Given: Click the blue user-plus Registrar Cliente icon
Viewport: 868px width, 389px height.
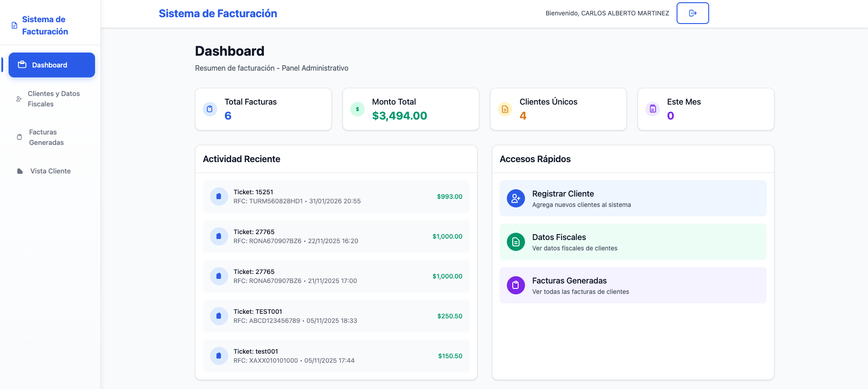Looking at the screenshot, I should (x=515, y=198).
